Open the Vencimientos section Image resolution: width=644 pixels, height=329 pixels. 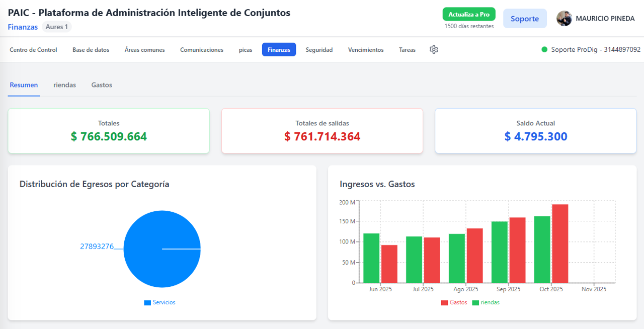tap(366, 50)
